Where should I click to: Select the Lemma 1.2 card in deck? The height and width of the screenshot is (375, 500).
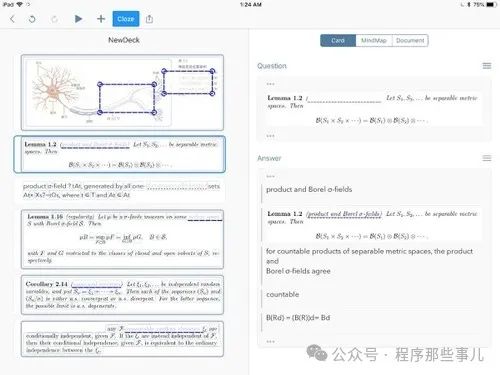[x=119, y=154]
